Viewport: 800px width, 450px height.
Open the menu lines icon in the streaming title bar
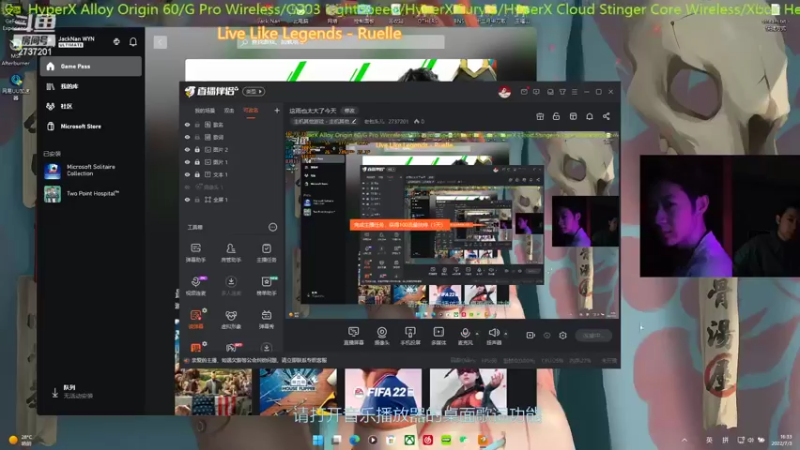pos(574,92)
